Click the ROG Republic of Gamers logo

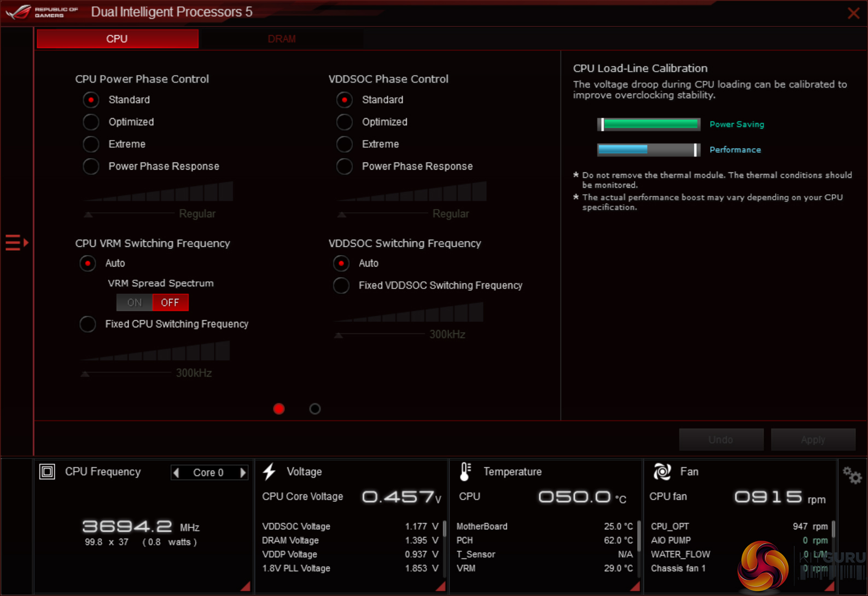coord(42,11)
